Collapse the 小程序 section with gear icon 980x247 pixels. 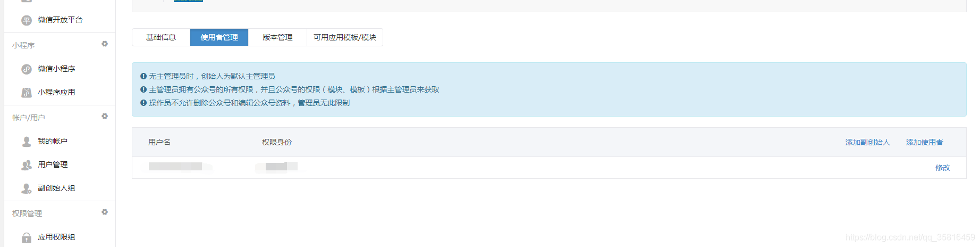tap(105, 44)
